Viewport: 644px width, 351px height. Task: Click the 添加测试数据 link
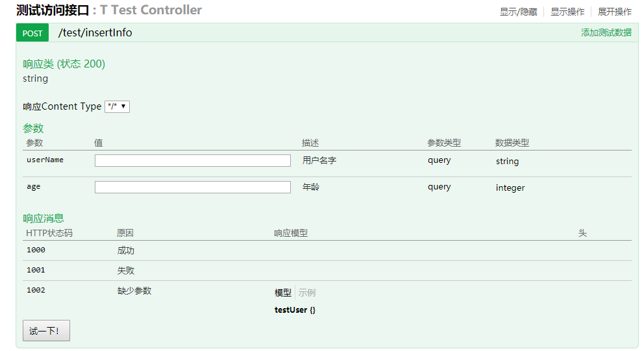(606, 32)
